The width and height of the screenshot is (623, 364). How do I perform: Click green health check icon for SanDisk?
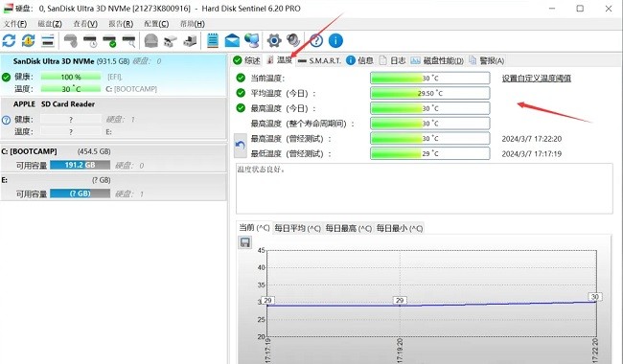click(6, 77)
